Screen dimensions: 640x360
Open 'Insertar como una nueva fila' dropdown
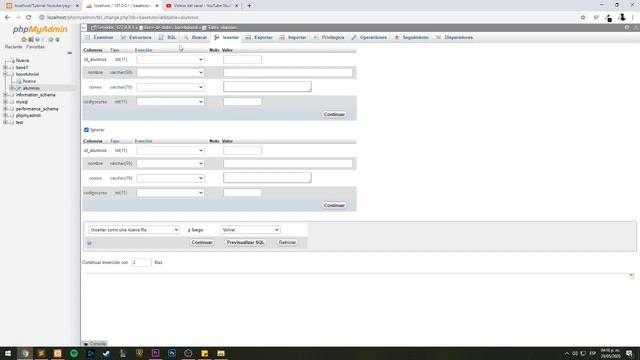(134, 230)
